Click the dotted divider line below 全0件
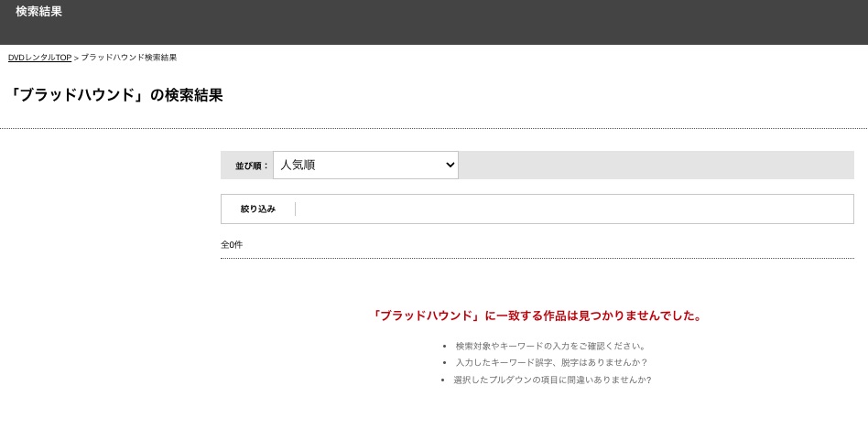 pos(537,258)
